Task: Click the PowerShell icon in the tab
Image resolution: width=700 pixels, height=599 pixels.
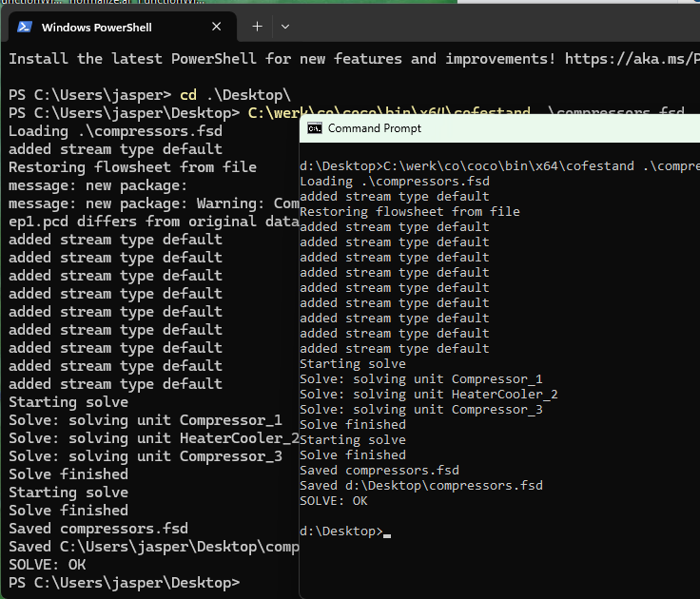Action: click(x=23, y=28)
